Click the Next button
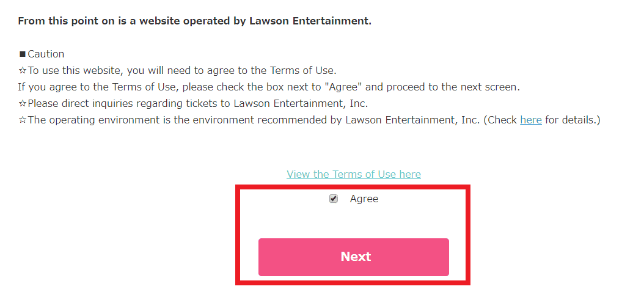This screenshot has width=644, height=289. pos(353,257)
